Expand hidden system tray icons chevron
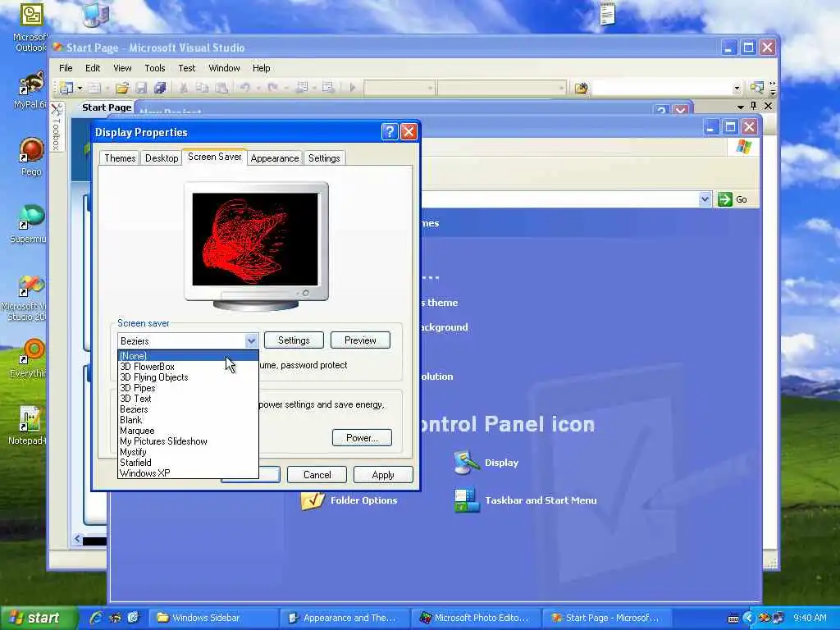840x630 pixels. [749, 619]
